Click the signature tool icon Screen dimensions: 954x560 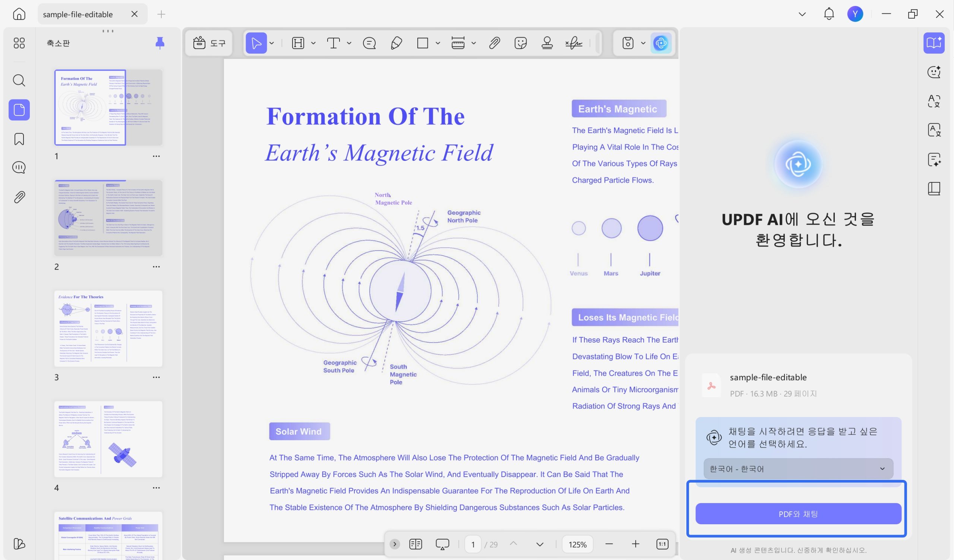point(574,43)
